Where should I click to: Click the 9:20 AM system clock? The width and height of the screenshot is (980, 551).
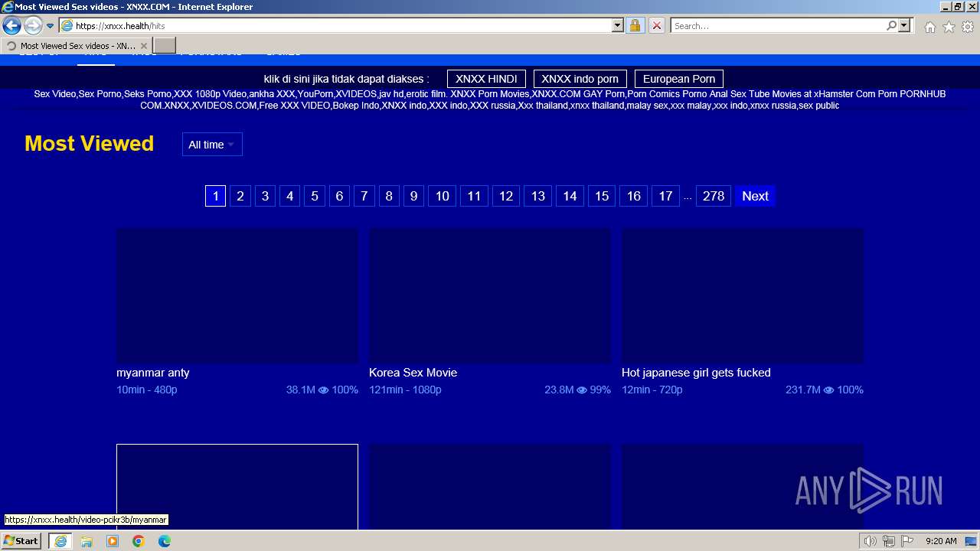click(941, 541)
